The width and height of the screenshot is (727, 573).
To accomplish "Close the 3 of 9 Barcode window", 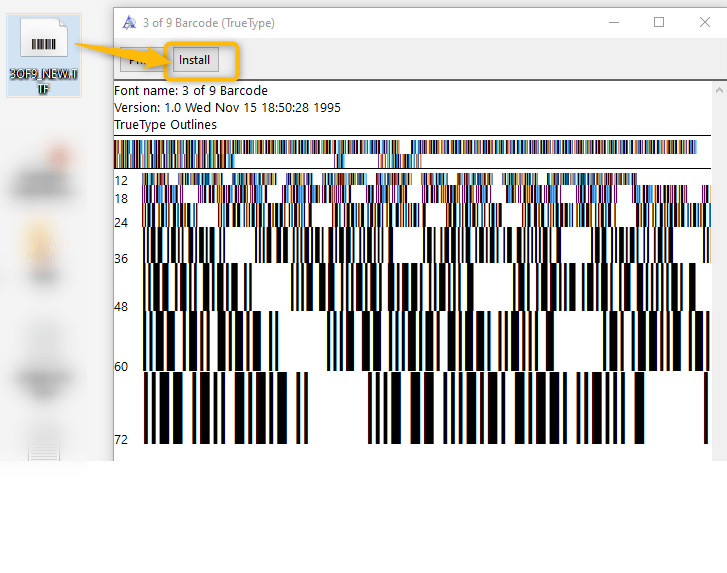I will pos(705,22).
